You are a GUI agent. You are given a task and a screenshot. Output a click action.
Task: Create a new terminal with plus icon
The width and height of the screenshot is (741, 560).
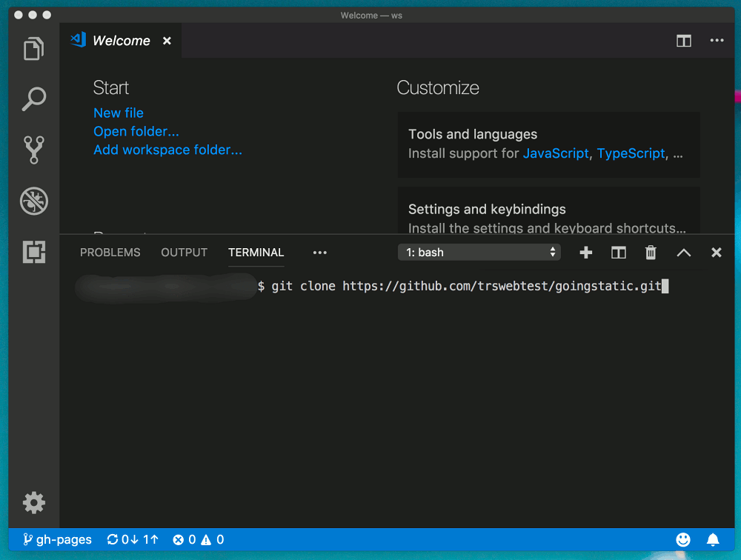click(x=586, y=253)
